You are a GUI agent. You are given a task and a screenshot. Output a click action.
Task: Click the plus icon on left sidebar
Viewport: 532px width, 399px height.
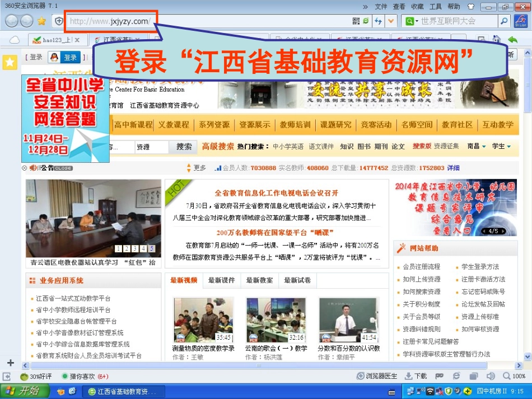[11, 363]
